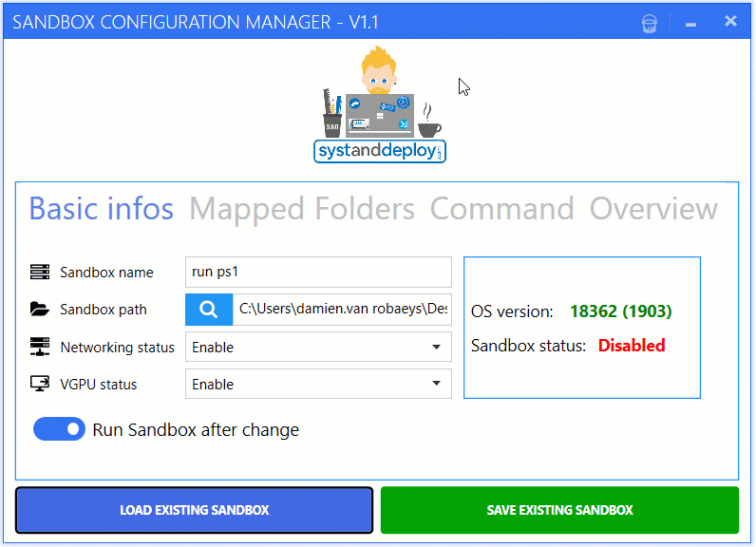
Task: Click the Save Existing Sandbox button
Action: 559,511
